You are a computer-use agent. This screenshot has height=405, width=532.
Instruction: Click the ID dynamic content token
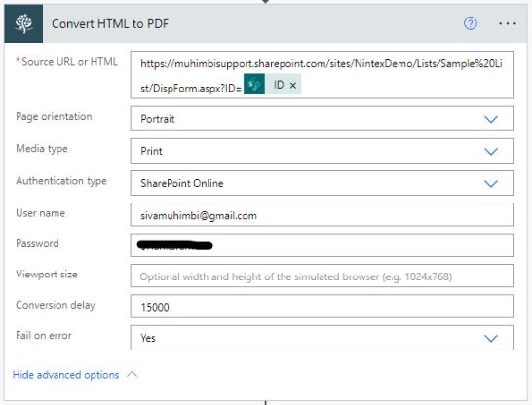coord(273,84)
